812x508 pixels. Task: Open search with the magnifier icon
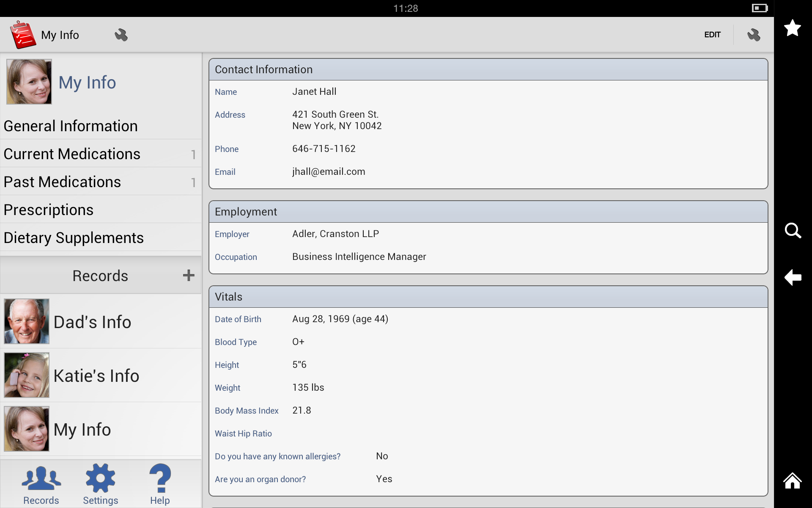click(x=793, y=231)
